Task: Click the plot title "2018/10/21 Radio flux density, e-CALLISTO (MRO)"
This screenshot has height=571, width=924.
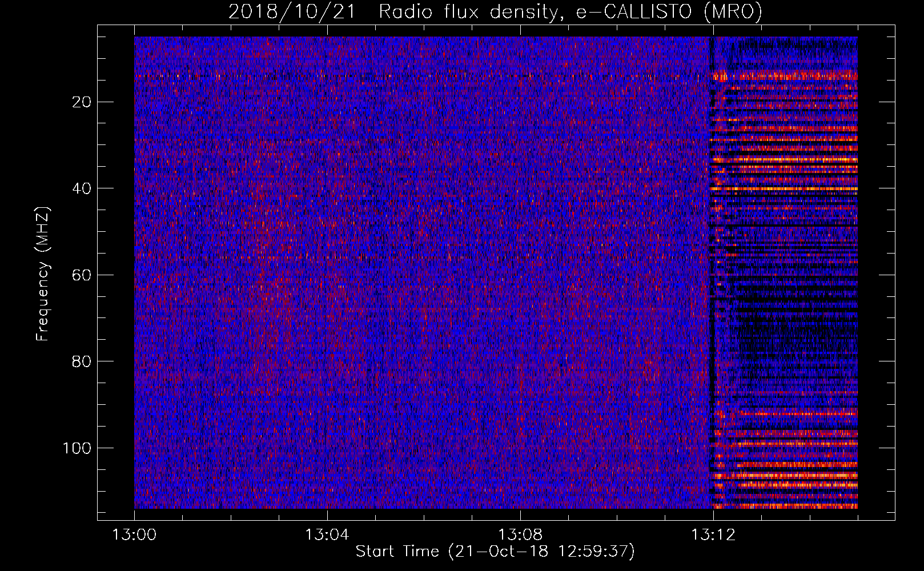Action: coord(495,11)
